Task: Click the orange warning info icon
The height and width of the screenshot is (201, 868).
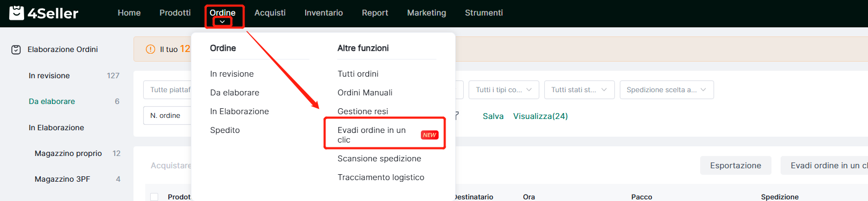Action: (x=151, y=49)
